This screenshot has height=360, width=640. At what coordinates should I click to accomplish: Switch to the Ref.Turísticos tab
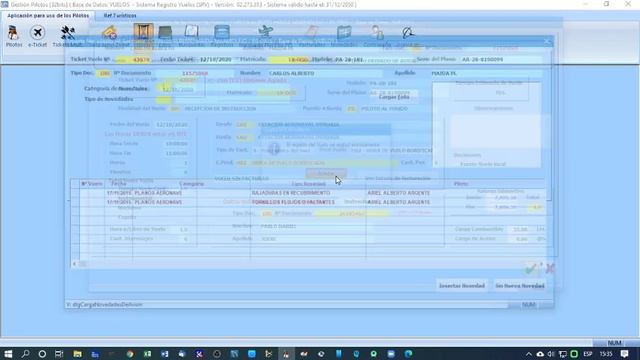pos(120,16)
